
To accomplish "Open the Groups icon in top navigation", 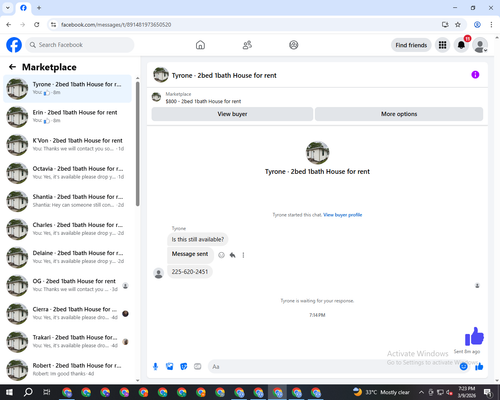I will click(x=294, y=45).
